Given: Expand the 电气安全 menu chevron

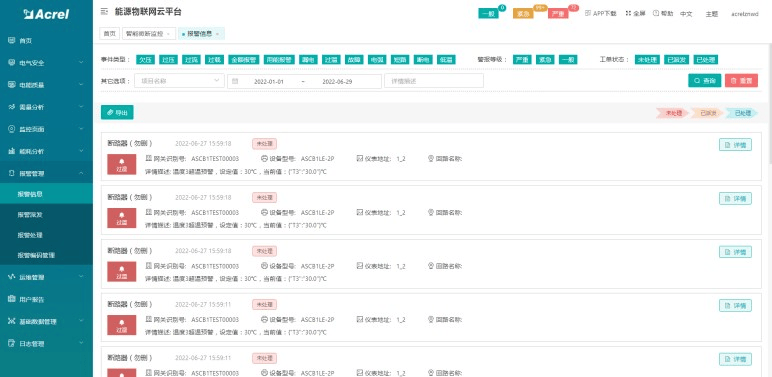Looking at the screenshot, I should coord(81,63).
